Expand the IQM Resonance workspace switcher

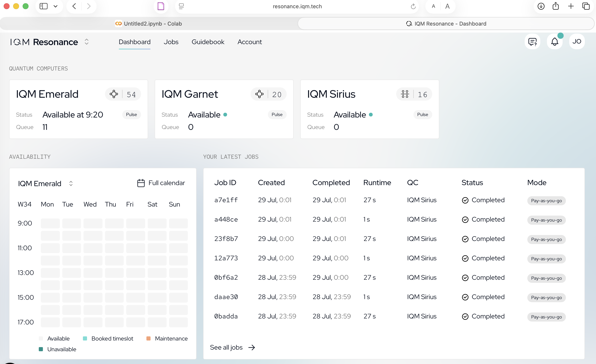pyautogui.click(x=87, y=42)
